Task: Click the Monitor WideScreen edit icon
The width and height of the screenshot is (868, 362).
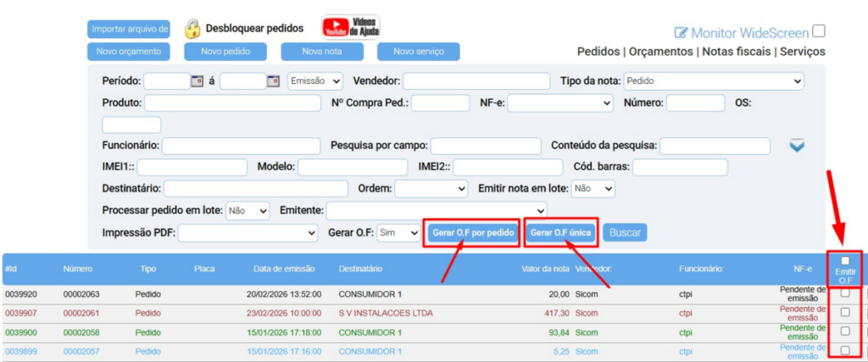Action: (681, 33)
